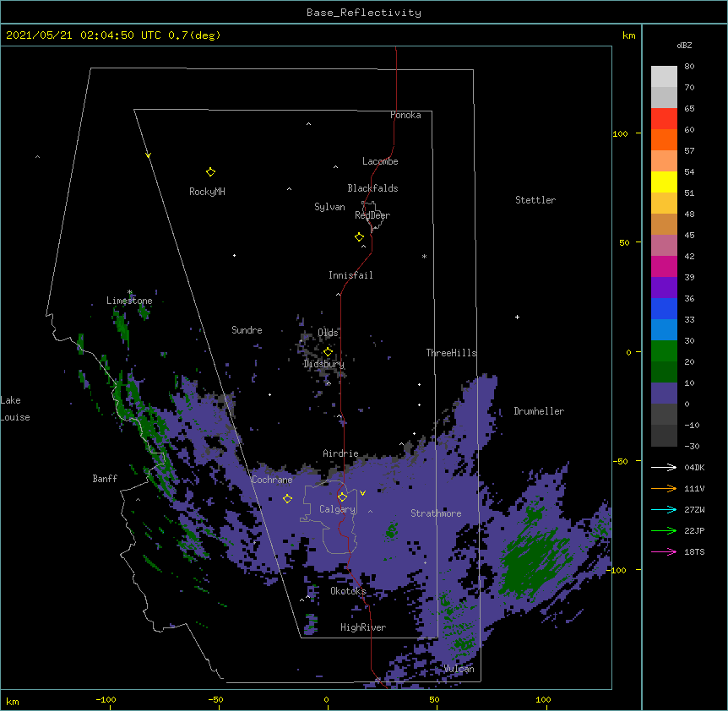Click the magenta 18TS arrow in legend
Screen dimensions: 728x711
(x=664, y=551)
